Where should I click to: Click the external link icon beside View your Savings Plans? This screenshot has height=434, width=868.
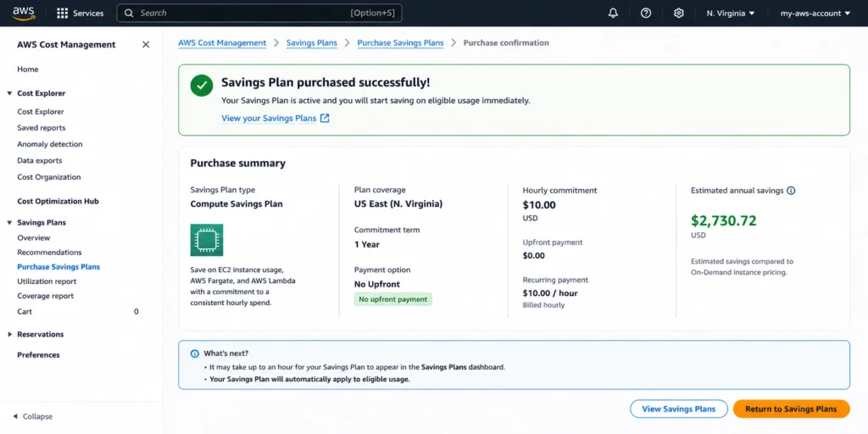coord(325,118)
